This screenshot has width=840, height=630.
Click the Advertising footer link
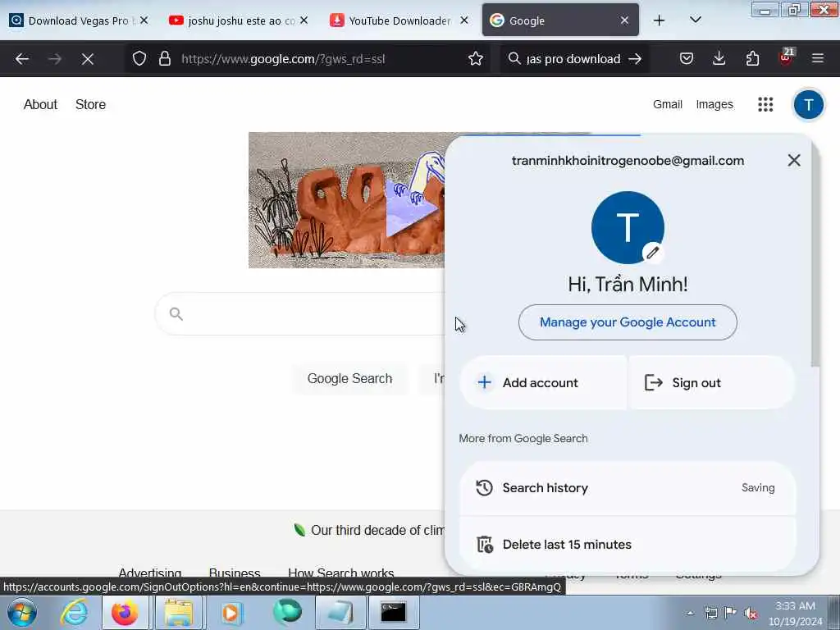(x=149, y=573)
